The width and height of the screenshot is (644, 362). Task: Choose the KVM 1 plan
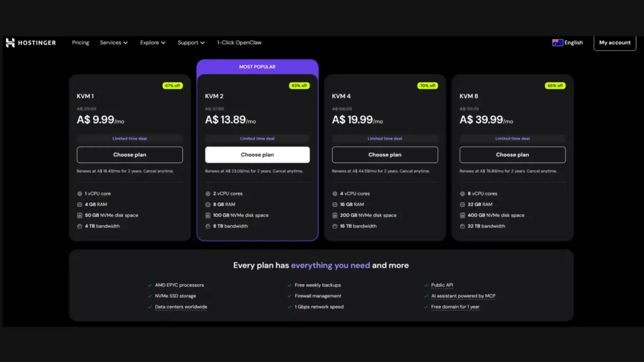point(130,155)
